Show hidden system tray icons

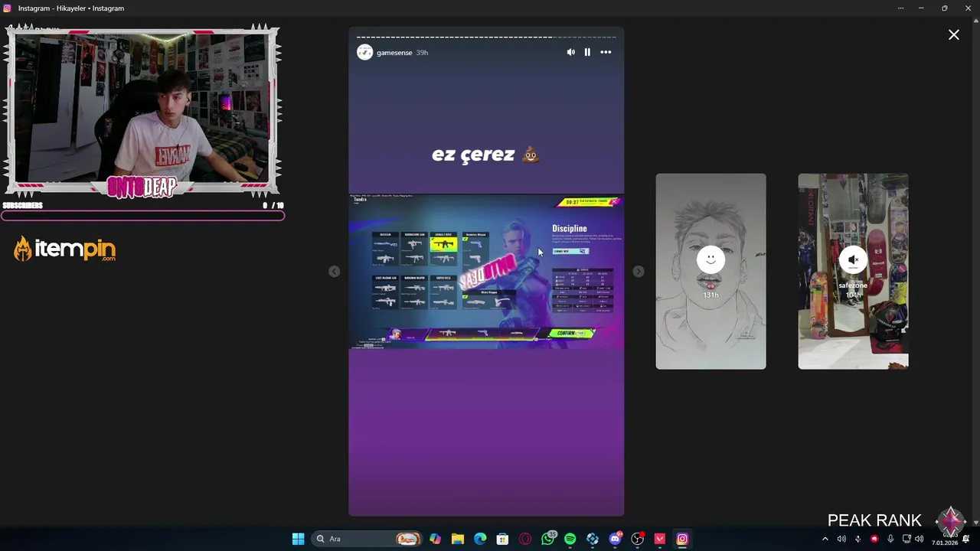pos(825,539)
